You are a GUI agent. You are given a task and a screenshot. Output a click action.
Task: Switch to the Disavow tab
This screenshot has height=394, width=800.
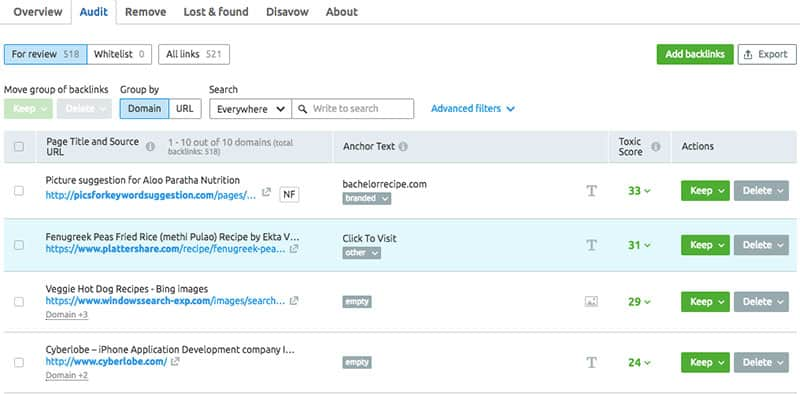pos(287,12)
